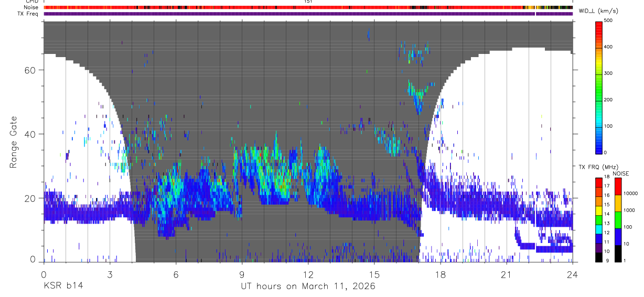Click the TX FRQ (MHz) legend title

[x=599, y=167]
